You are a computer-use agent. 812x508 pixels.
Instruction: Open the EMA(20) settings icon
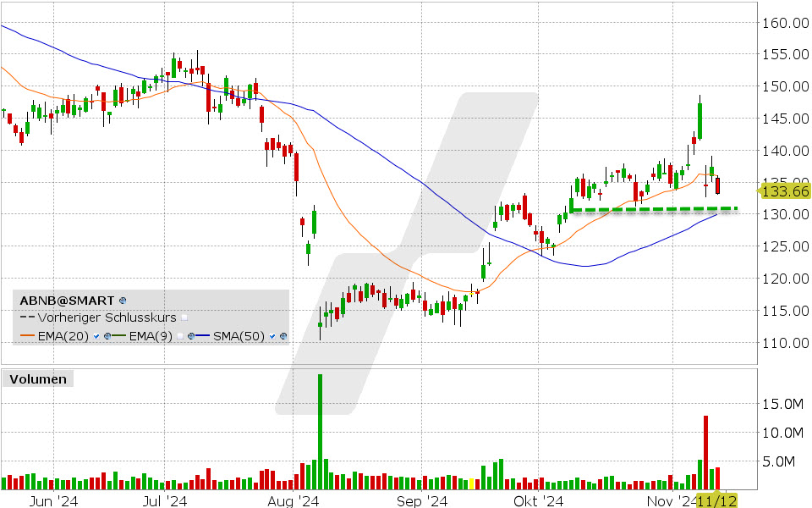pos(107,336)
